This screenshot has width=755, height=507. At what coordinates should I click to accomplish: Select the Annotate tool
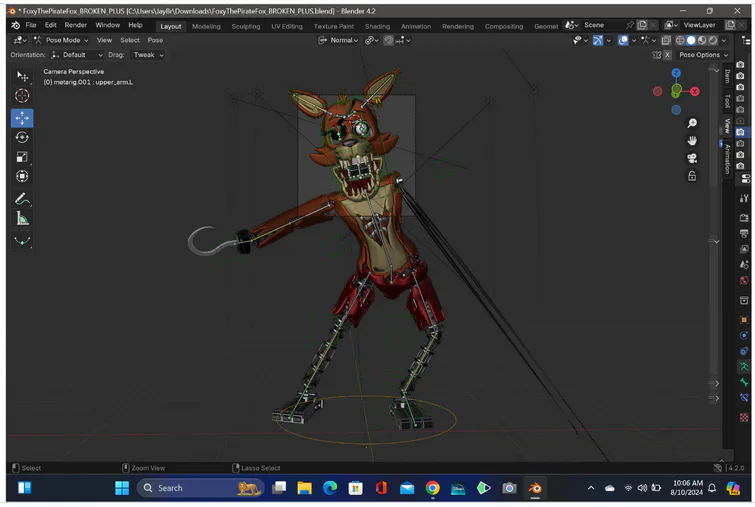coord(22,198)
